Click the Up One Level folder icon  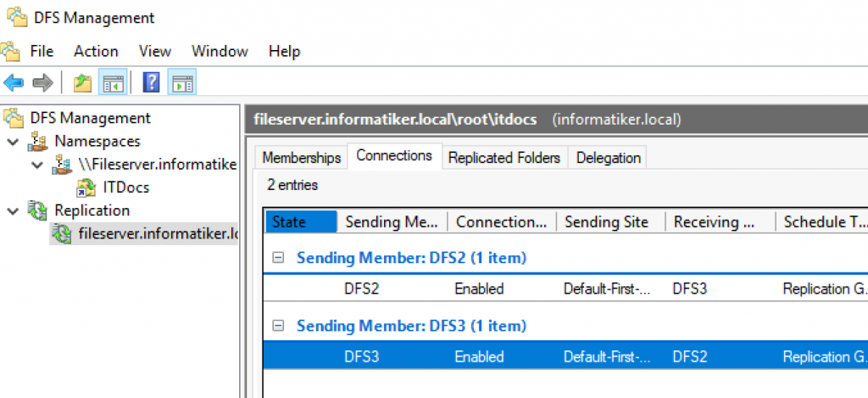pos(82,83)
